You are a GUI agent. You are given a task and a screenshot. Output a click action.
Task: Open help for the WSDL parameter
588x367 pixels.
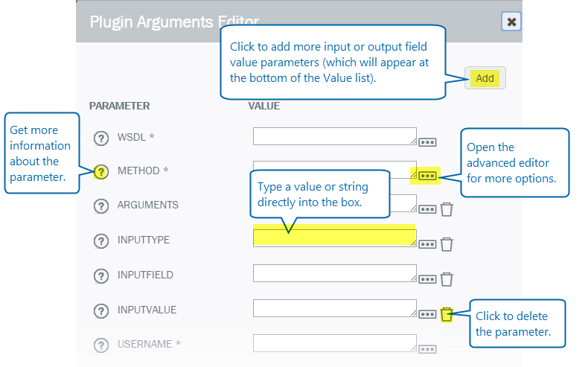[x=101, y=138]
